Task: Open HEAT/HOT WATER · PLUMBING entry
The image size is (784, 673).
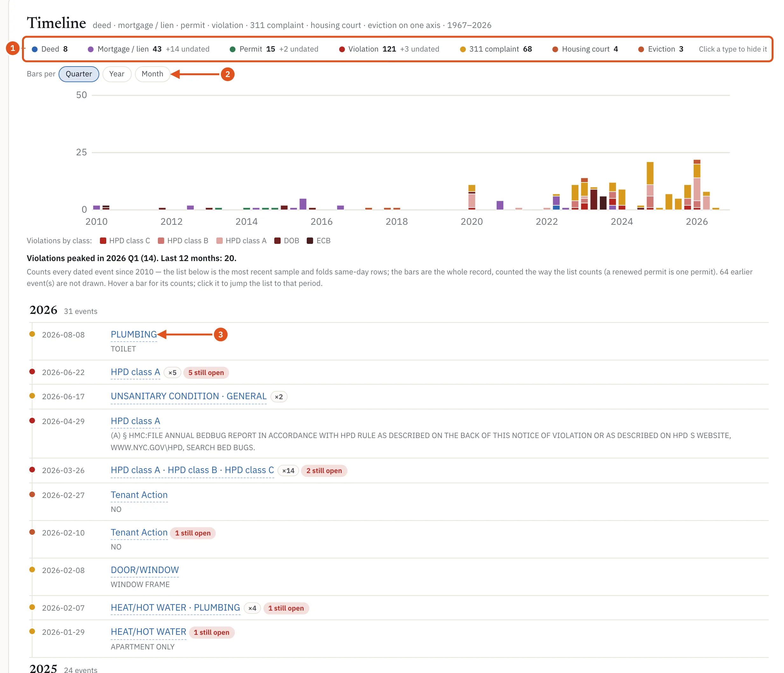Action: (175, 607)
